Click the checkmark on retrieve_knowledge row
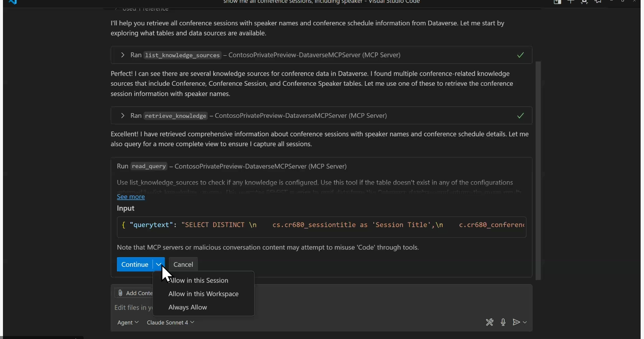 [x=520, y=116]
